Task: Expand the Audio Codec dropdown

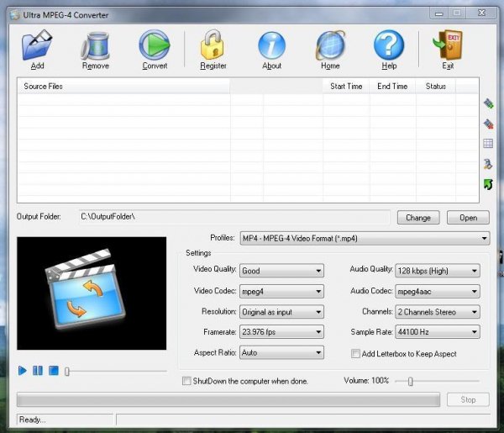Action: [x=438, y=292]
